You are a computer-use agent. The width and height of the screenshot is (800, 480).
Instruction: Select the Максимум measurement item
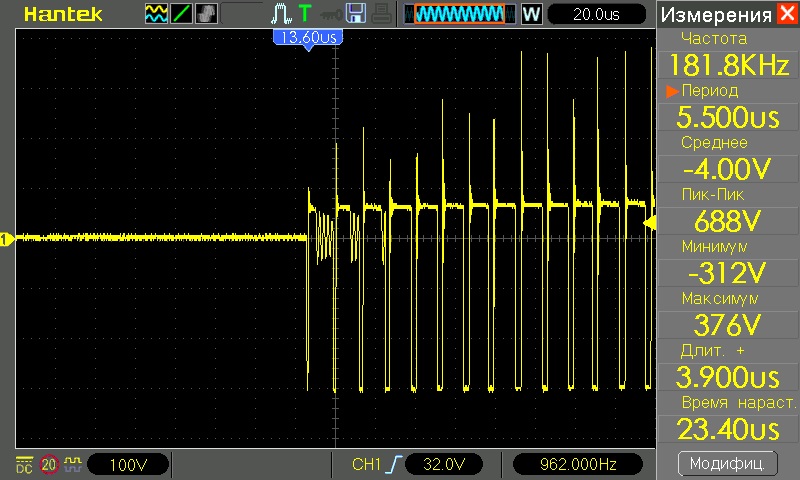720,298
